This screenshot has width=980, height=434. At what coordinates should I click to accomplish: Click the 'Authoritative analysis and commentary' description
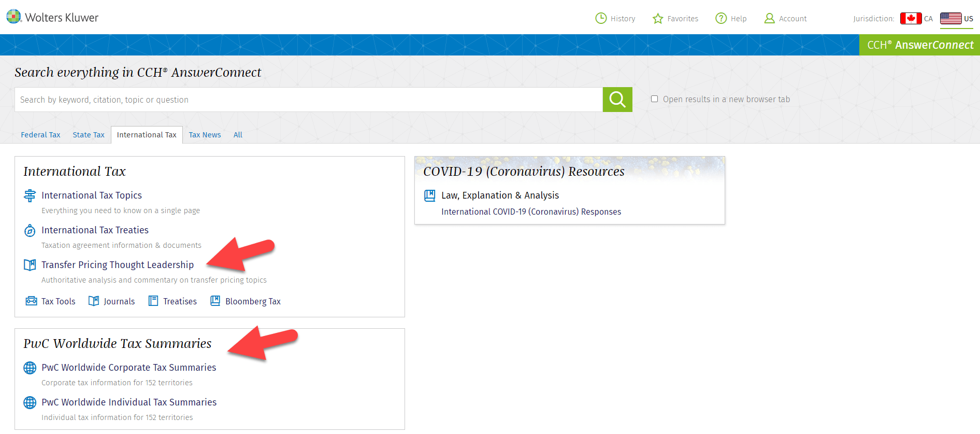[154, 280]
